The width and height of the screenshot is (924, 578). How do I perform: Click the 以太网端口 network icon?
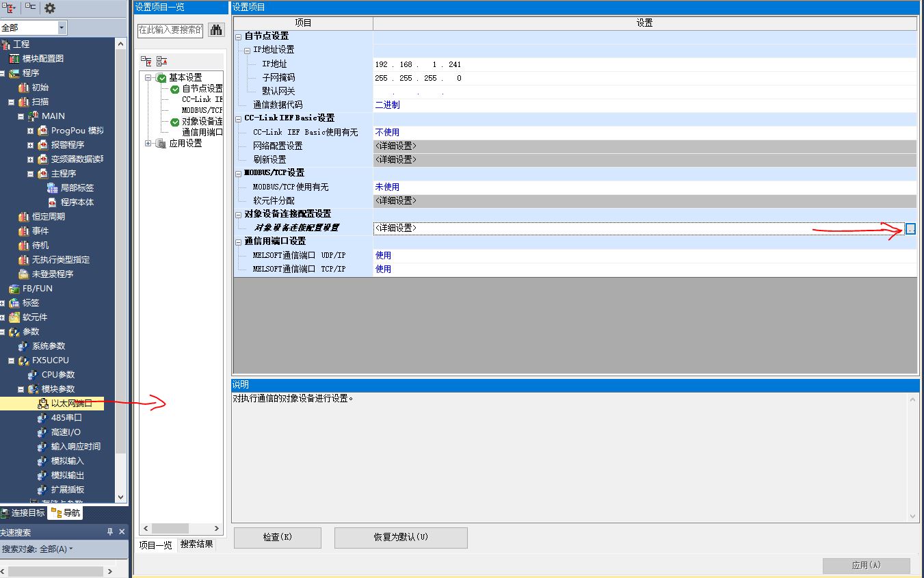pyautogui.click(x=43, y=404)
